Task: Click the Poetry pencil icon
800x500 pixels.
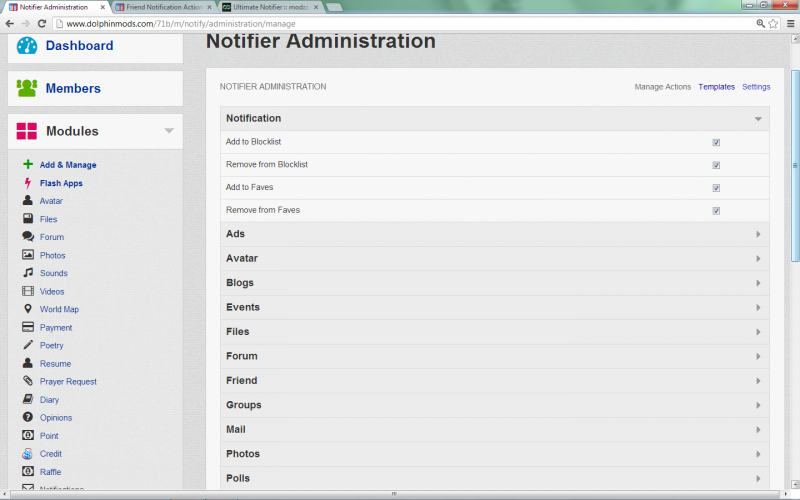Action: tap(28, 345)
